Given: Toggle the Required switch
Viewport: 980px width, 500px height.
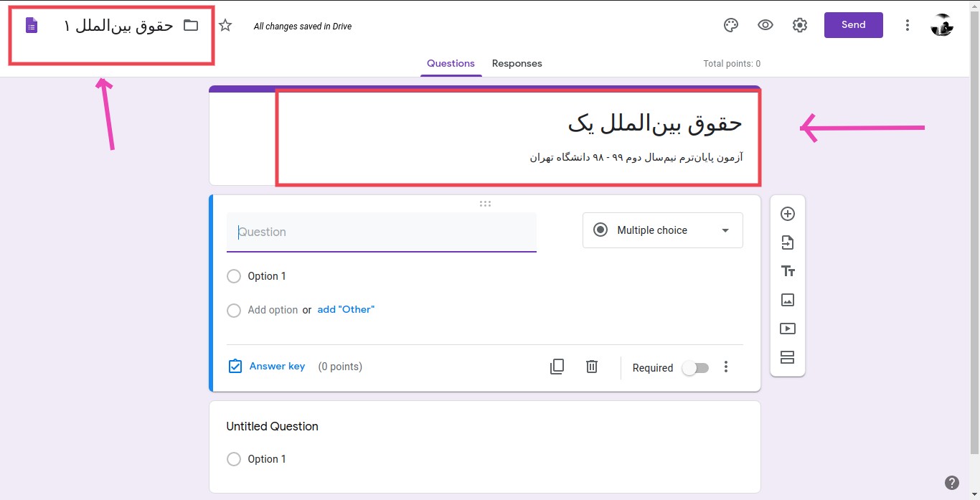Looking at the screenshot, I should pyautogui.click(x=695, y=368).
